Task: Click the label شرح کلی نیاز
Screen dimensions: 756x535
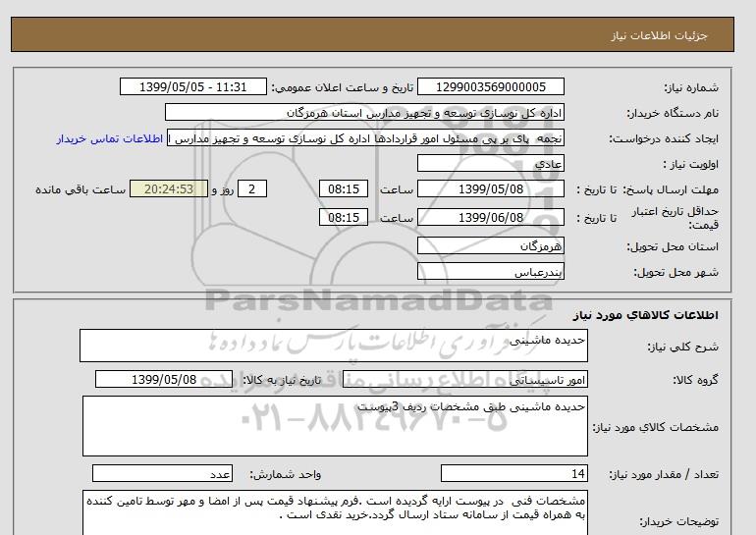Action: pos(682,347)
